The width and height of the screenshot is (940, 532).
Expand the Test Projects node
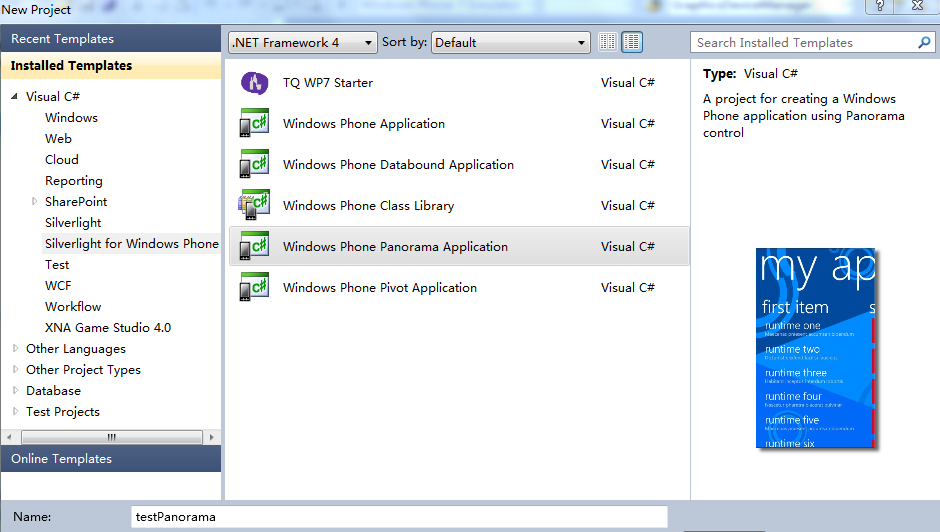[x=15, y=411]
